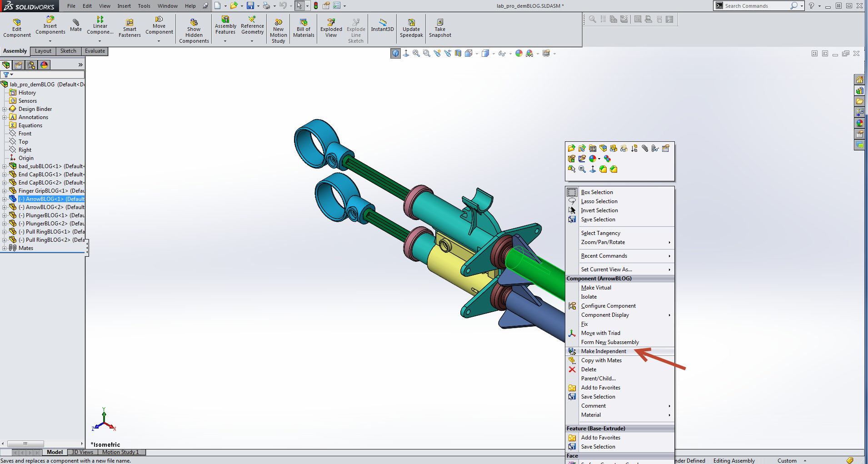This screenshot has height=464, width=868.
Task: Expand the Mates folder in tree
Action: click(x=4, y=248)
